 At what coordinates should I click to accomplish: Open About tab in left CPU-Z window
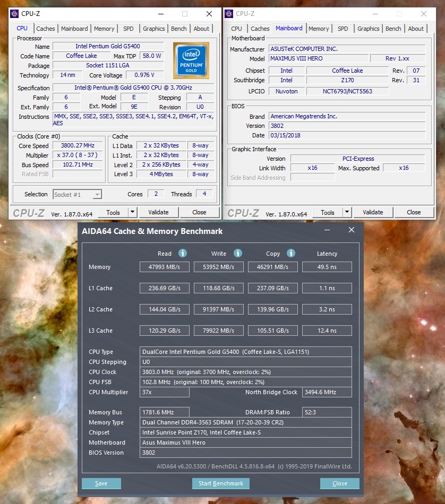(x=201, y=29)
